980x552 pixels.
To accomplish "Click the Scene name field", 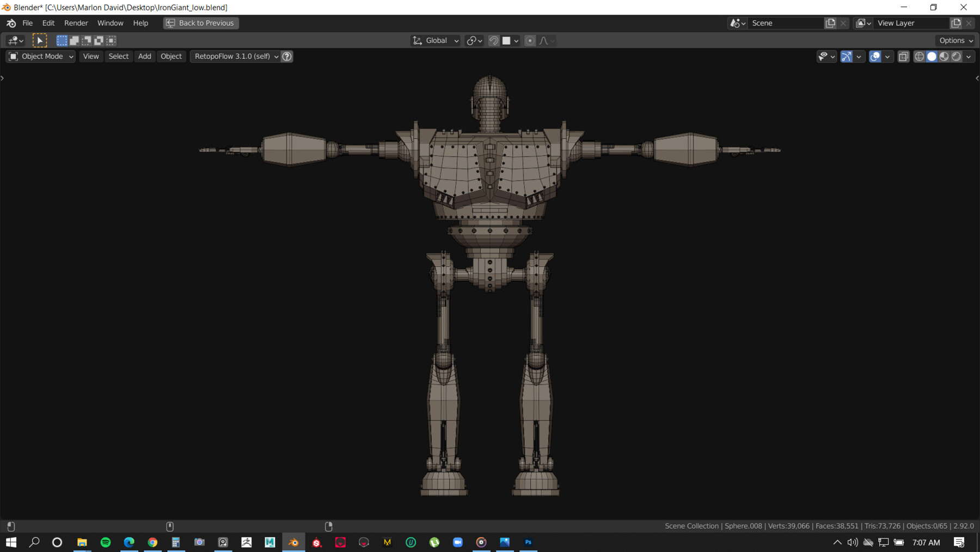I will pos(785,23).
